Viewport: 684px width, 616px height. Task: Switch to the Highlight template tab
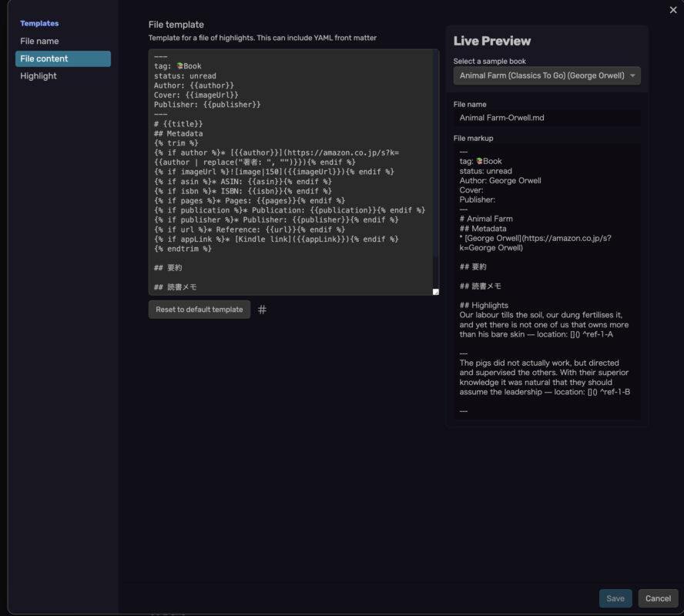coord(39,76)
